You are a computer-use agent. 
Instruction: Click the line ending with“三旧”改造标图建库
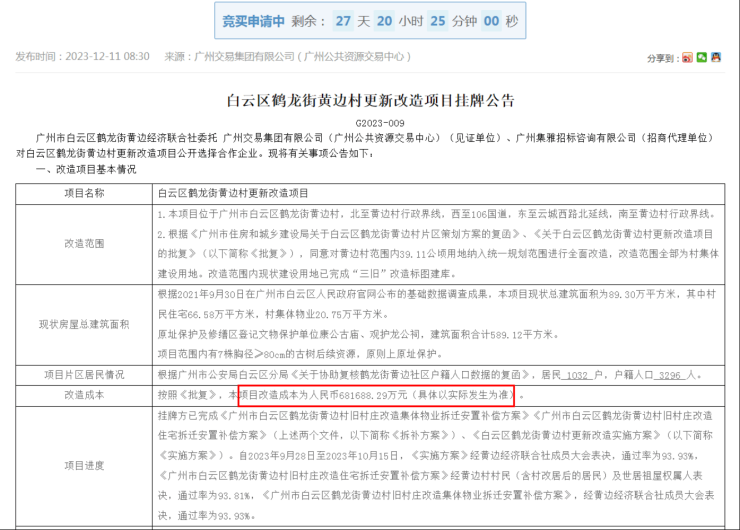(307, 274)
